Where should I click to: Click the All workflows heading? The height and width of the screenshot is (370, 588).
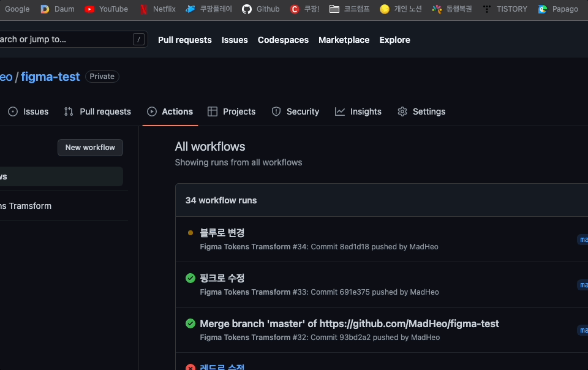point(210,146)
